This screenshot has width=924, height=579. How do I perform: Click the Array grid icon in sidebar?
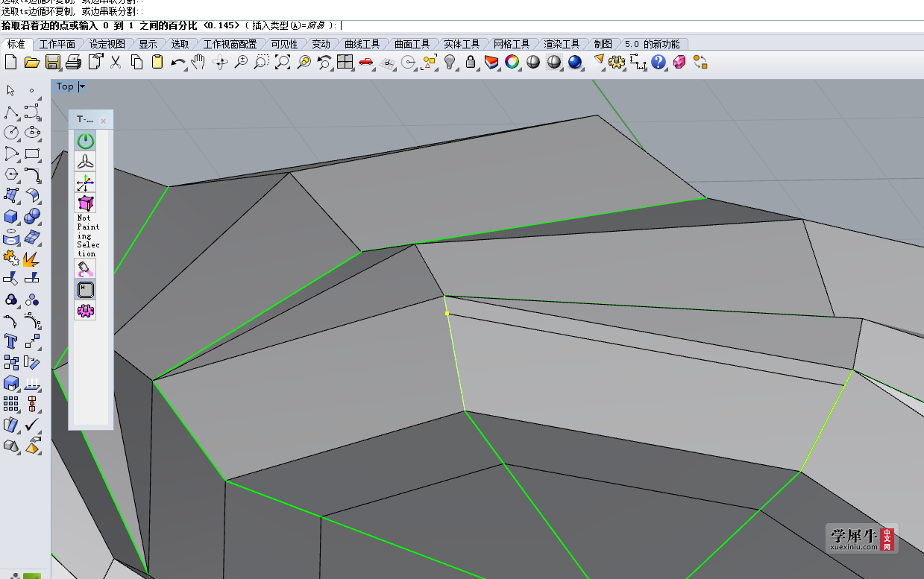point(11,404)
